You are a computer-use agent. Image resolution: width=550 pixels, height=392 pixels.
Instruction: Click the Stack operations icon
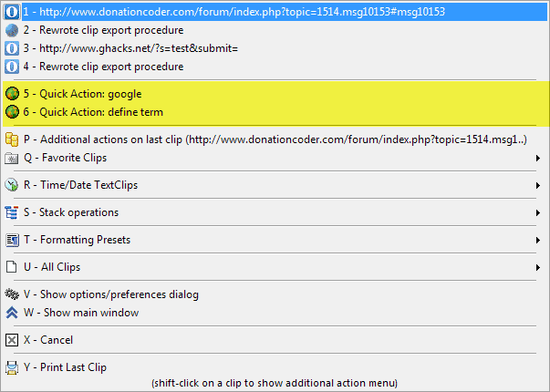point(12,212)
